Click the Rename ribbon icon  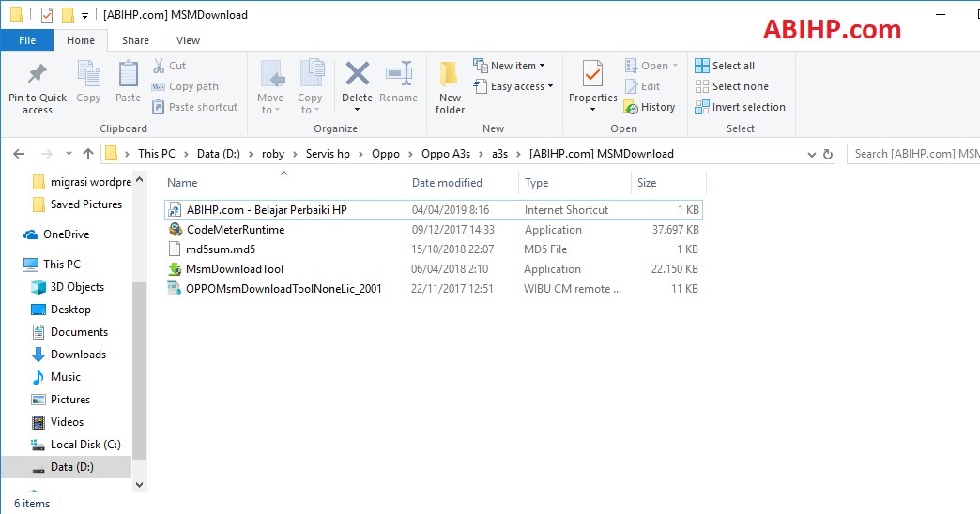[x=399, y=74]
